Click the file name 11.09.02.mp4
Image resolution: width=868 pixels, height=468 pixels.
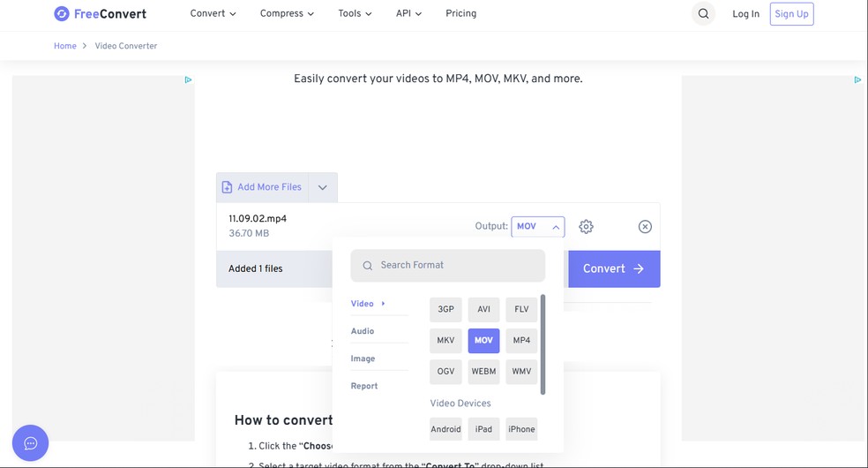pos(258,219)
